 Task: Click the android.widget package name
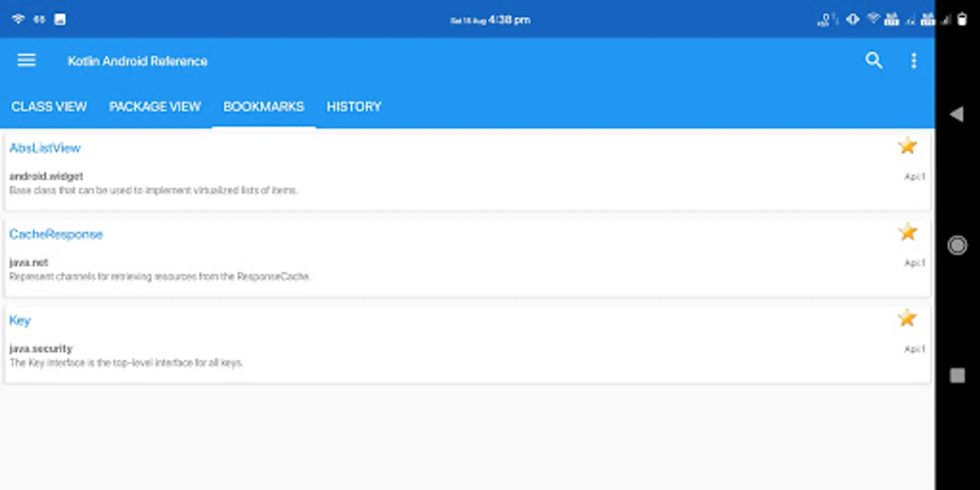point(46,176)
